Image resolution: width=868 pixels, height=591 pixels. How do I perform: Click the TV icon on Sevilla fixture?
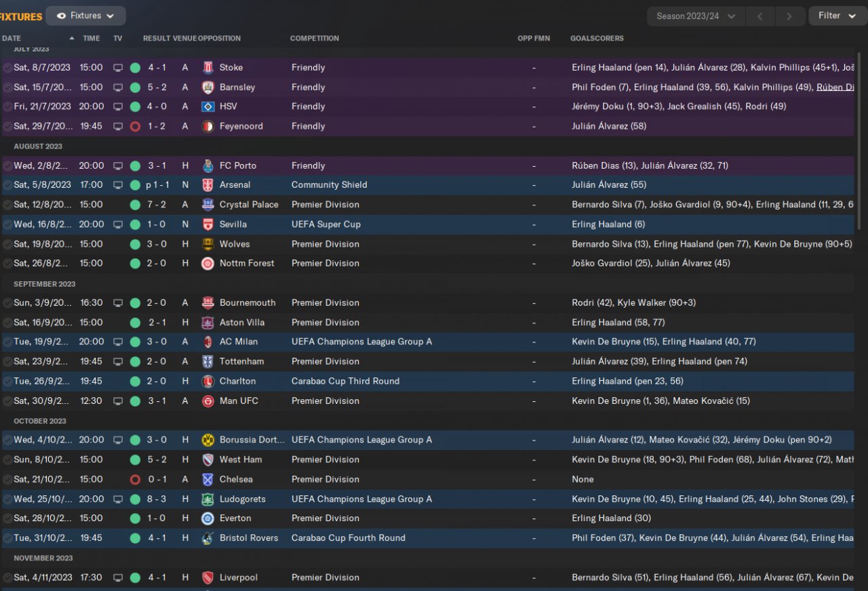118,224
